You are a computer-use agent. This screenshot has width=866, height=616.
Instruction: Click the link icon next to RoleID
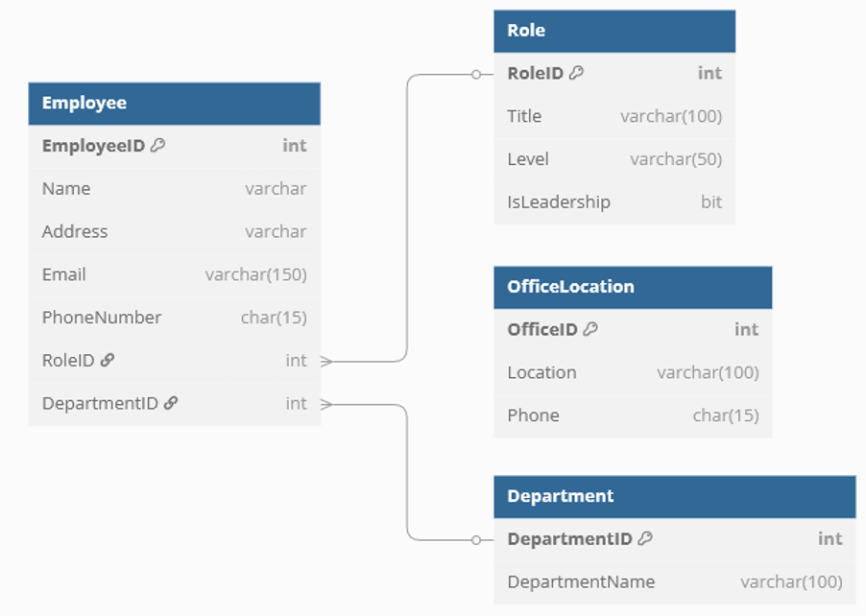108,361
